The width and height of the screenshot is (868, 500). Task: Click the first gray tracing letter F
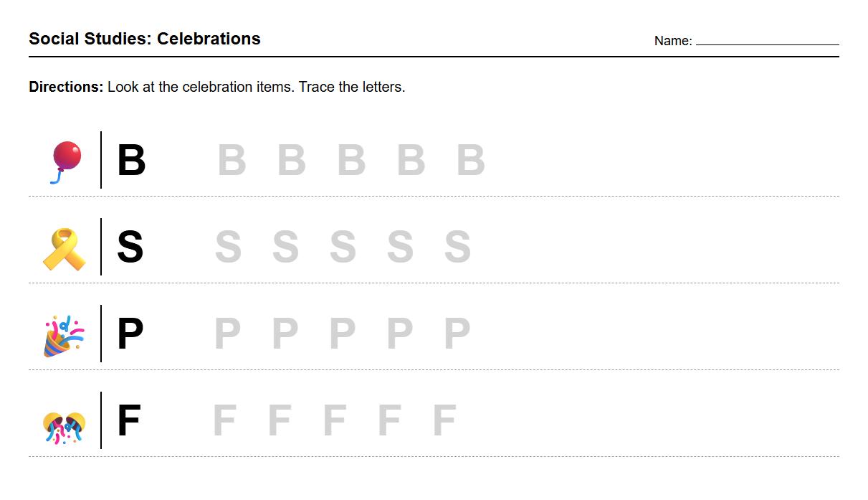click(x=224, y=421)
